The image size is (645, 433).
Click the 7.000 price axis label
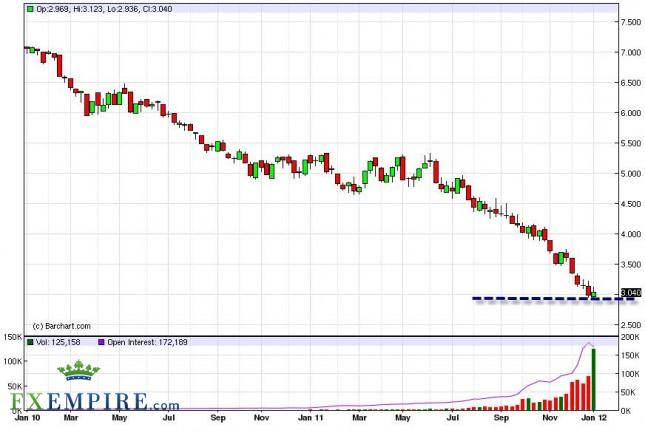631,52
